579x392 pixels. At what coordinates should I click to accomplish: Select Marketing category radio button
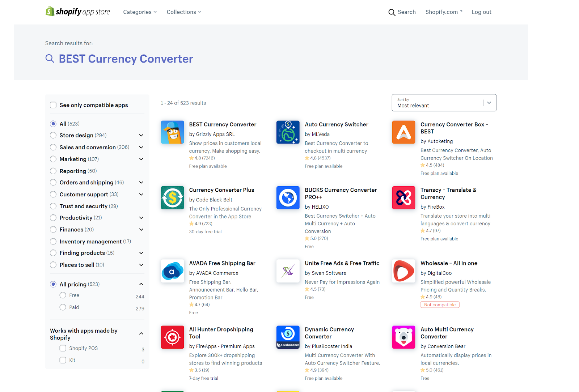tap(53, 159)
